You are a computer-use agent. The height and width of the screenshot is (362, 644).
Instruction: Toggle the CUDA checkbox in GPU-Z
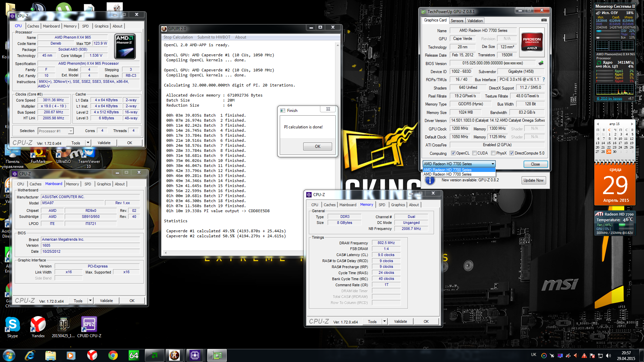(x=474, y=153)
